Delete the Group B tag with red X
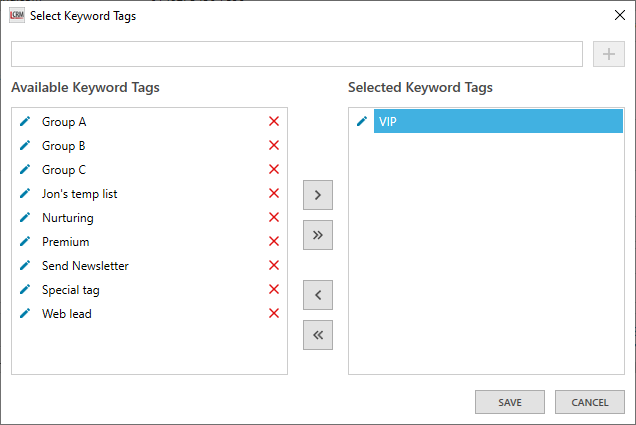The height and width of the screenshot is (425, 636). [x=274, y=146]
